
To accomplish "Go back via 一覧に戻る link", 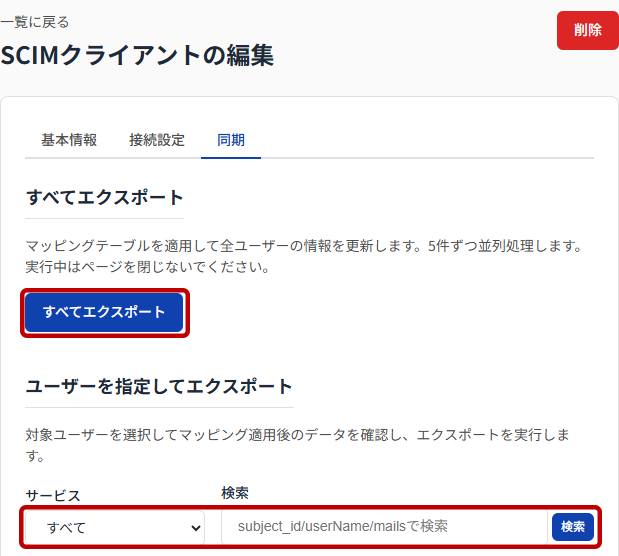I will (x=35, y=22).
